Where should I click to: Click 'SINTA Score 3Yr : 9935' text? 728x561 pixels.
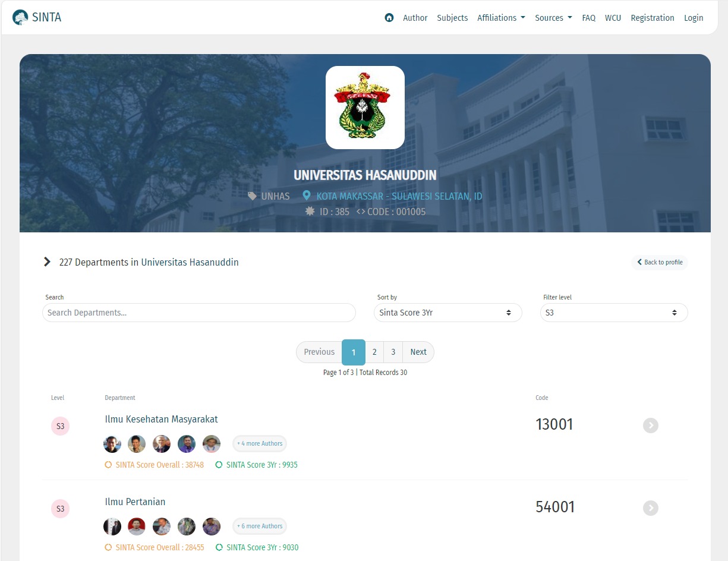[x=262, y=465]
